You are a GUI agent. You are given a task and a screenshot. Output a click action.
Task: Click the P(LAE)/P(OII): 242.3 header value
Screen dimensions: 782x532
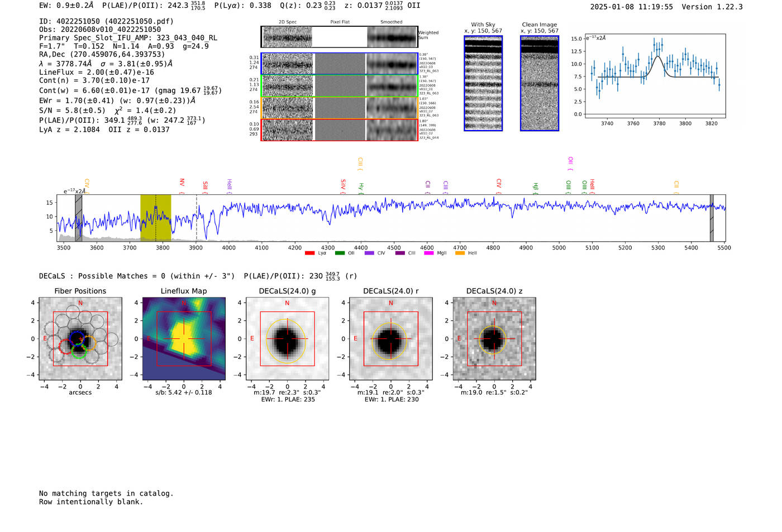[x=154, y=6]
